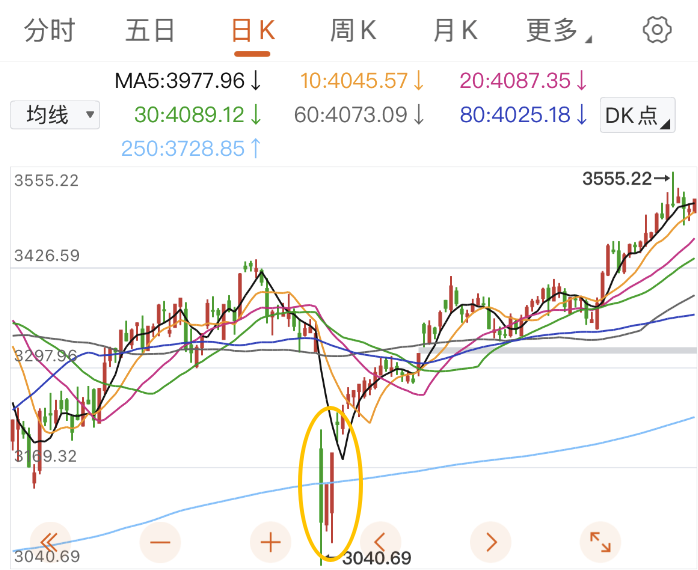Viewport: 698px width, 570px height.
Task: Expand chart to fullscreen view
Action: point(600,542)
